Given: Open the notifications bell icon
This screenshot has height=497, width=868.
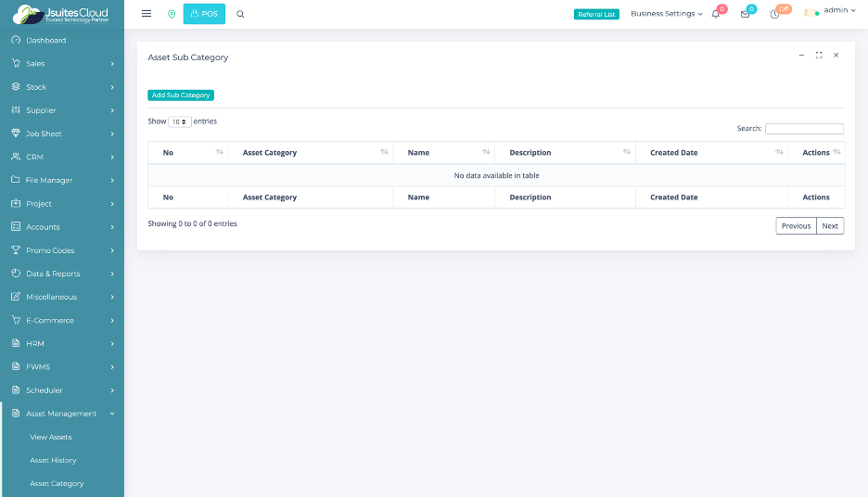Looking at the screenshot, I should [x=716, y=14].
